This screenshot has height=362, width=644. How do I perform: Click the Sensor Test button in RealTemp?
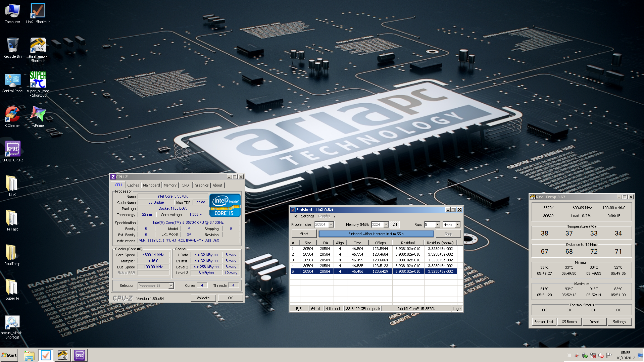click(x=544, y=322)
